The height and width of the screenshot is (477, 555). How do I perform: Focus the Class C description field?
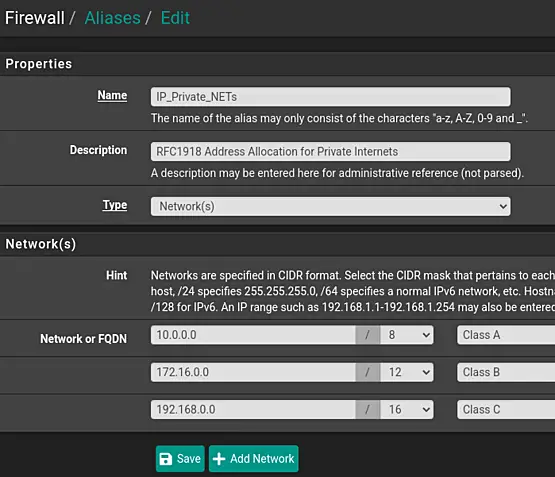(x=506, y=409)
